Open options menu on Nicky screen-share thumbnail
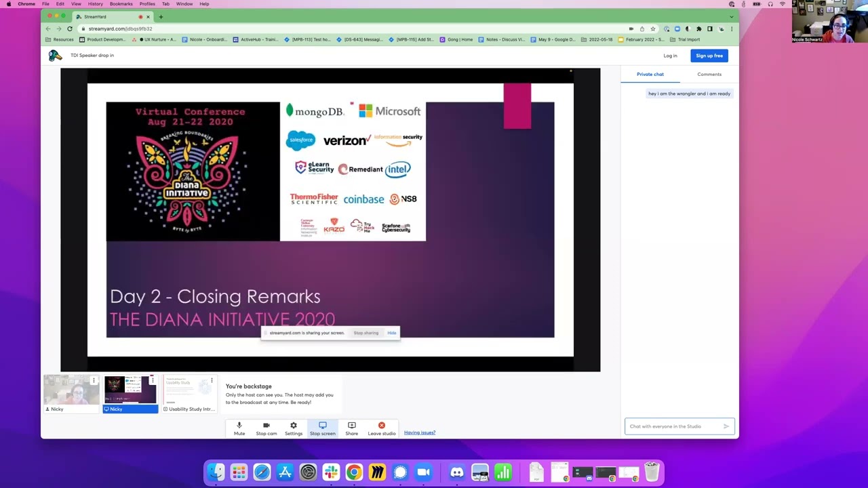This screenshot has height=488, width=868. pos(153,380)
